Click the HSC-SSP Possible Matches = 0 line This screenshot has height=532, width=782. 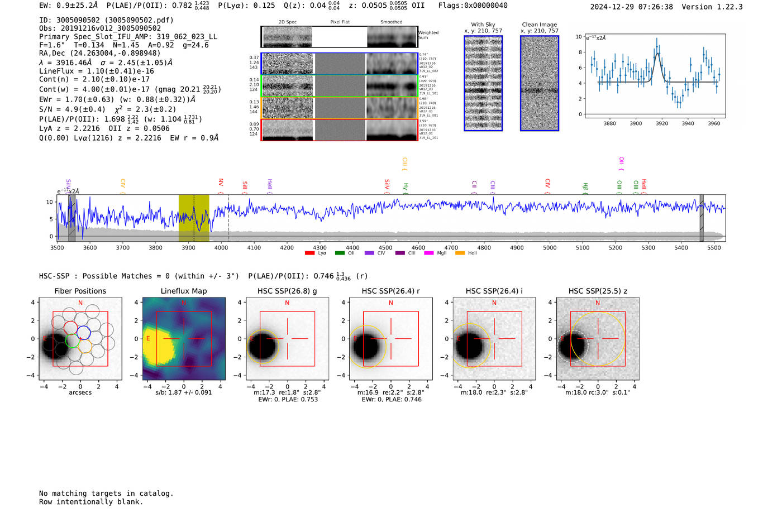pos(139,276)
